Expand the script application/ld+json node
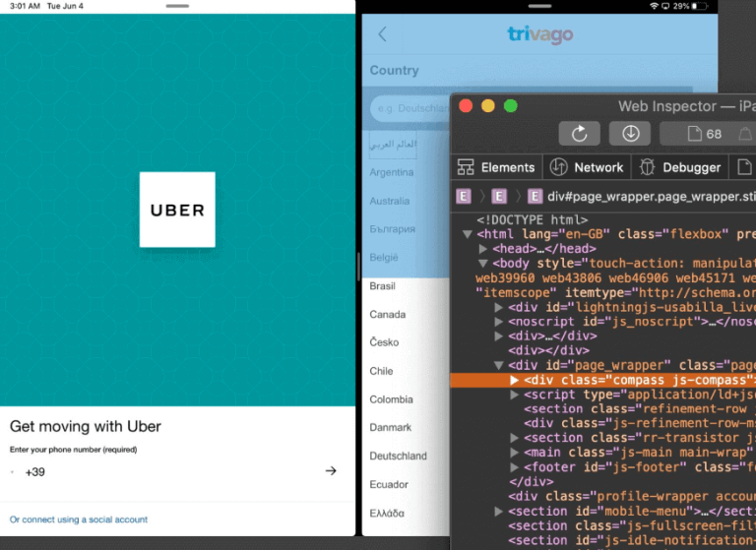This screenshot has height=550, width=756. point(514,395)
